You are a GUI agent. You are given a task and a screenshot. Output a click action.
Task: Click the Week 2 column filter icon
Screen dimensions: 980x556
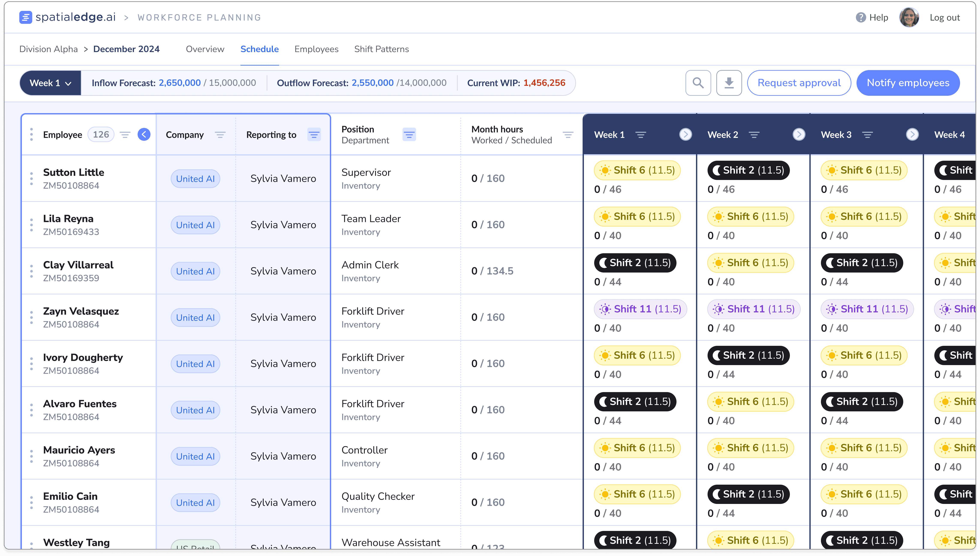click(753, 135)
